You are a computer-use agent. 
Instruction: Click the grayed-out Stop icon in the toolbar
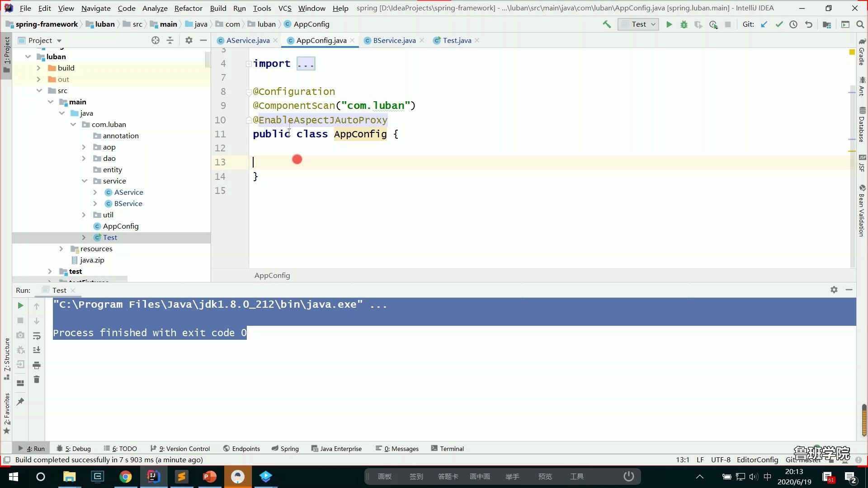click(728, 24)
